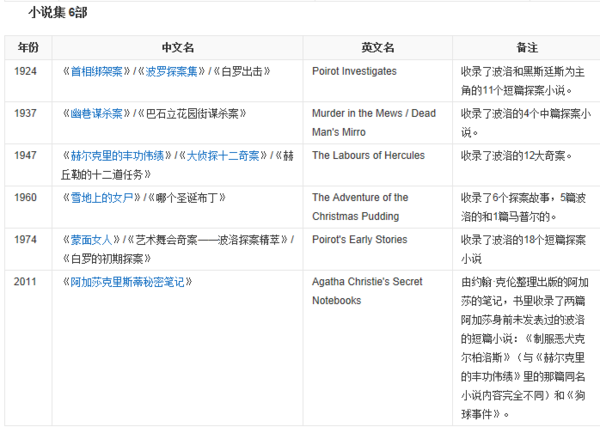Viewport: 600px width, 427px height.
Task: Click the 艺术舞会奇案 title text
Action: (x=207, y=240)
